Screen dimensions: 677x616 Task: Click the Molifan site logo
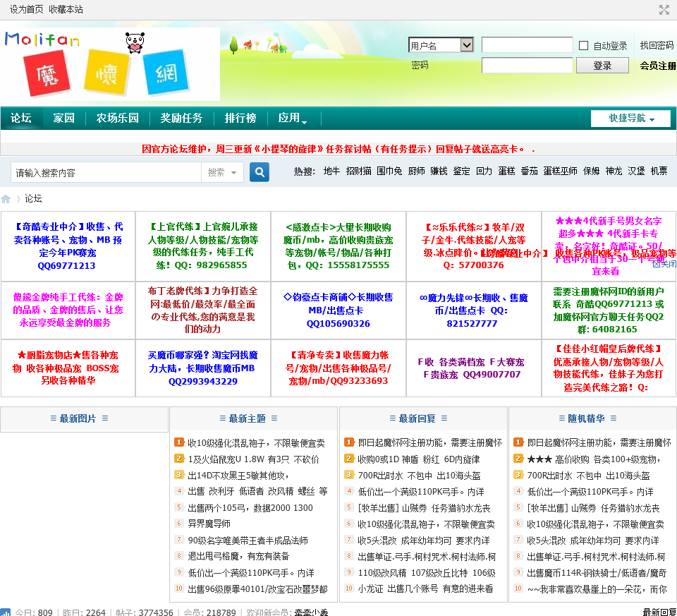pos(111,64)
